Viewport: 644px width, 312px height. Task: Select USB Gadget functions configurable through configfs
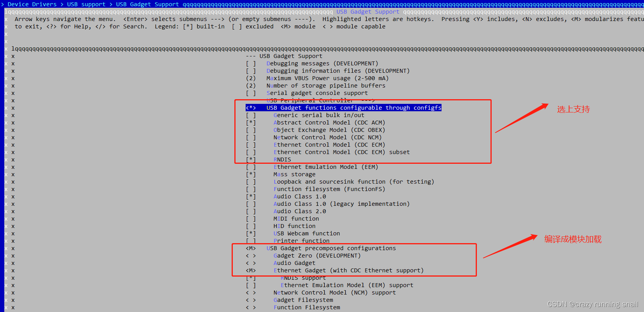(344, 108)
